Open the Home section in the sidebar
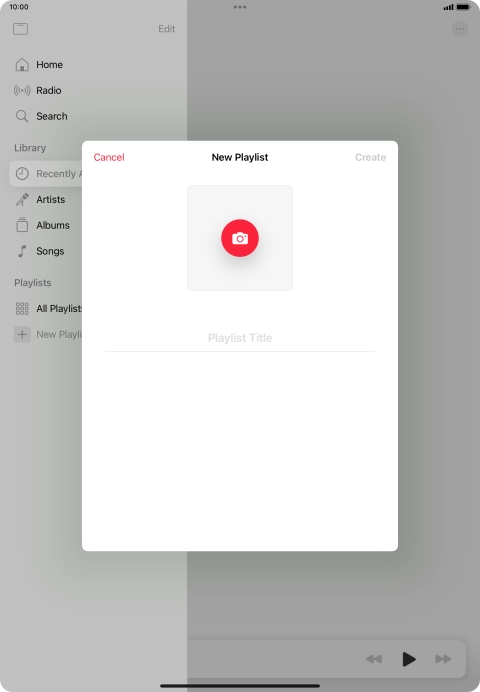 click(x=49, y=64)
